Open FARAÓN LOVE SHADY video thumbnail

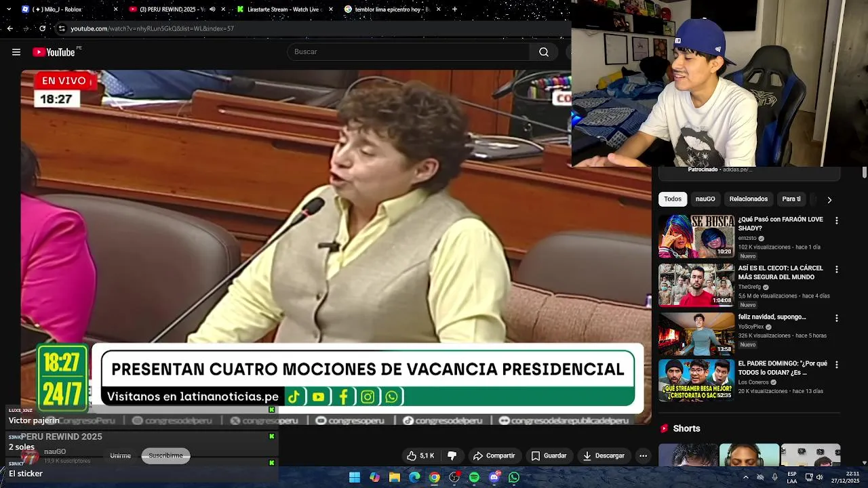click(696, 236)
